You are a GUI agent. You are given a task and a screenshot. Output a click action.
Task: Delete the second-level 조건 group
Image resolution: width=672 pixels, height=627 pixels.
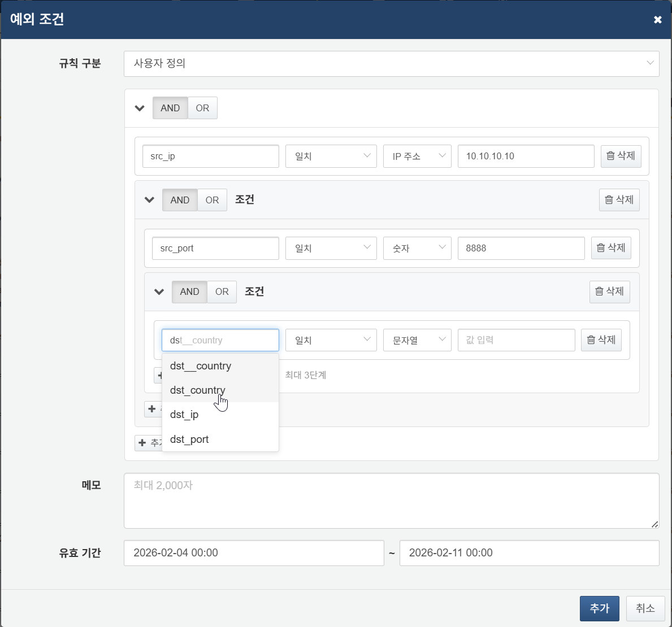619,200
